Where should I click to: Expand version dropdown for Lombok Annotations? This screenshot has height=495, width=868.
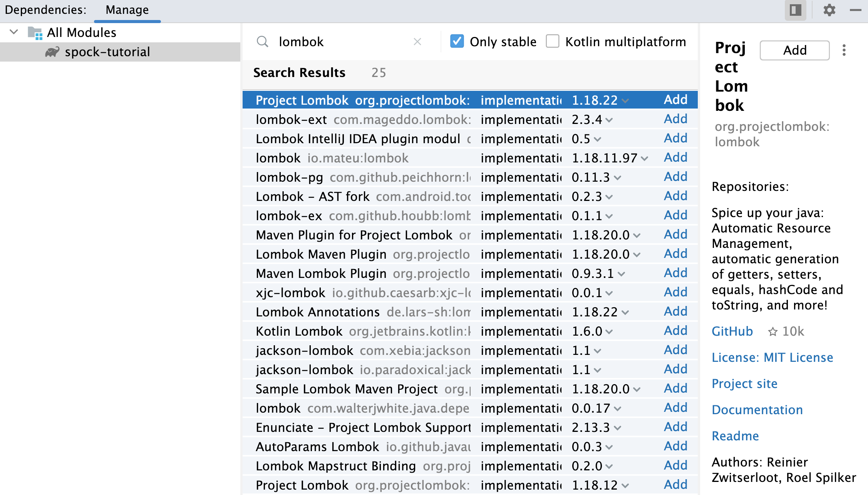625,313
